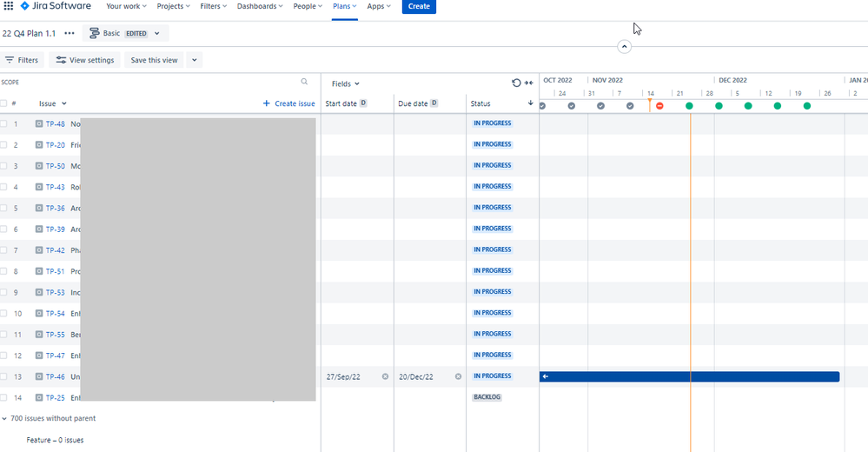868x452 pixels.
Task: Click the red overdue release marker
Action: 659,106
